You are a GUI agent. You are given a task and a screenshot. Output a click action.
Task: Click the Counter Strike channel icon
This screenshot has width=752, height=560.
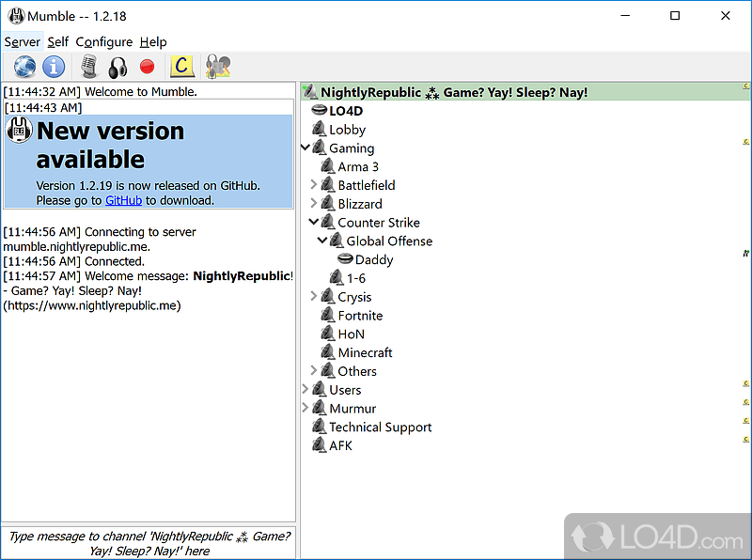click(x=328, y=222)
